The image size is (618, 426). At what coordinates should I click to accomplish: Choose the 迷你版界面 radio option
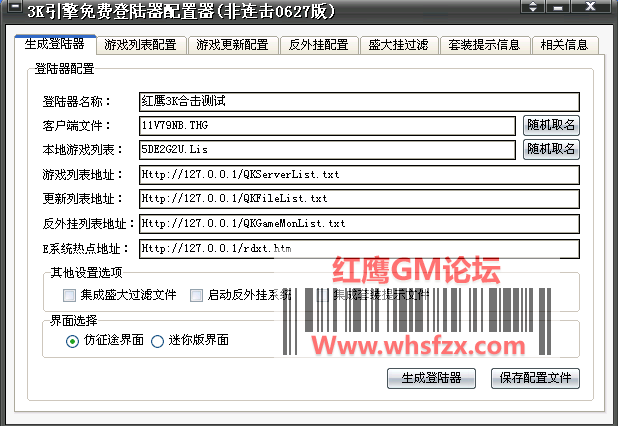(x=157, y=341)
